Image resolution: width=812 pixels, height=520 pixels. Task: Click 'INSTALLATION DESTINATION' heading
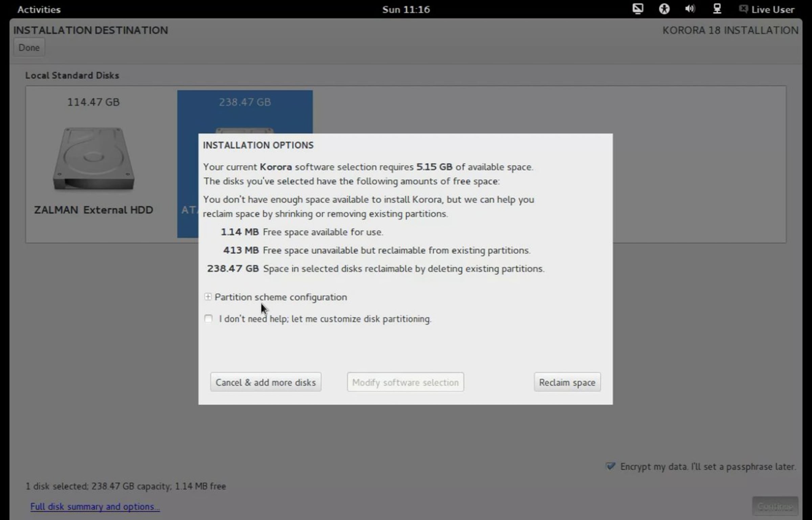tap(91, 30)
